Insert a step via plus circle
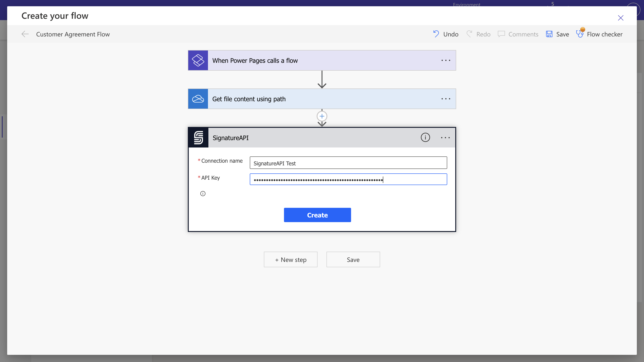The width and height of the screenshot is (644, 362). tap(322, 116)
